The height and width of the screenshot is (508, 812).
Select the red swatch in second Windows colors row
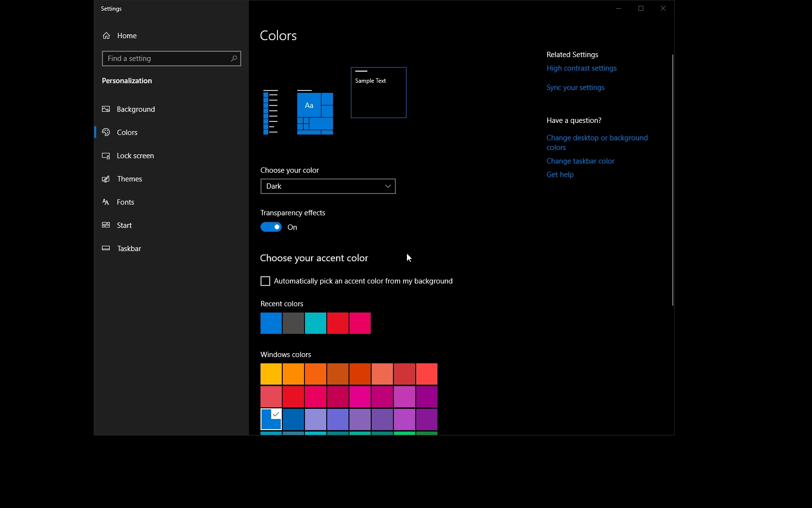click(293, 397)
